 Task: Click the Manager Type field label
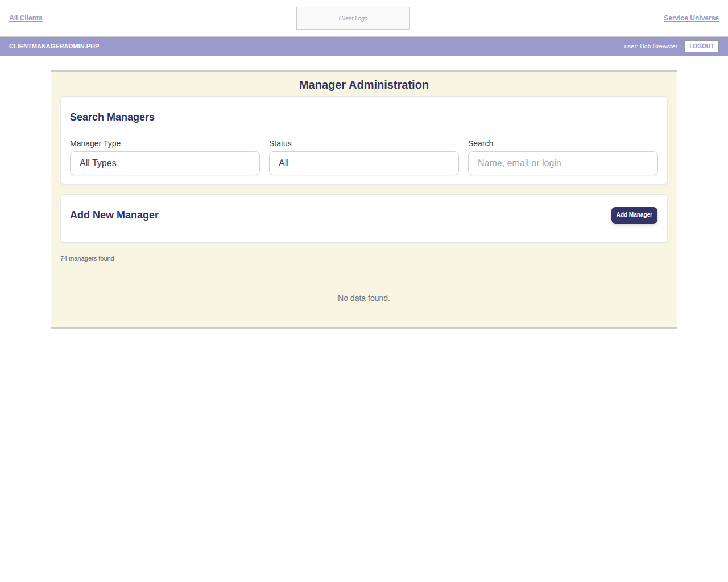(95, 143)
